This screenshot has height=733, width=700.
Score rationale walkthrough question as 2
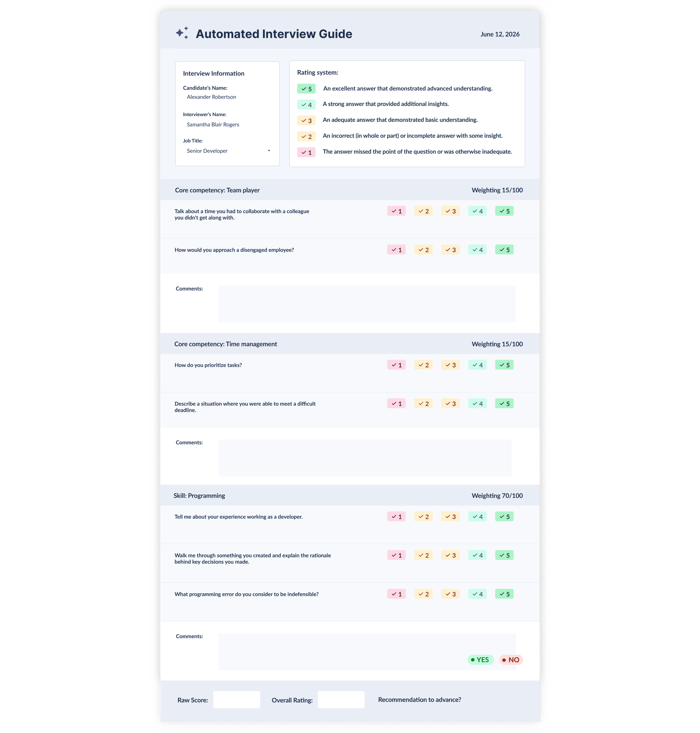423,555
